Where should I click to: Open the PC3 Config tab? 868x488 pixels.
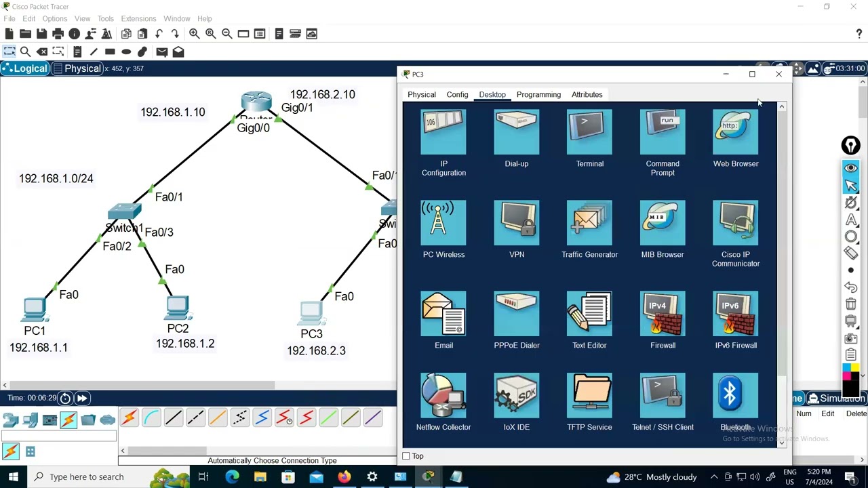coord(457,95)
